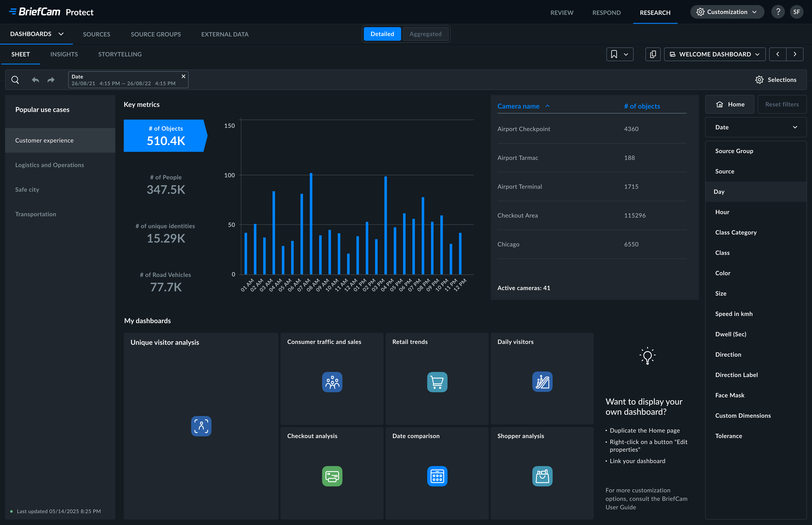The width and height of the screenshot is (812, 525).
Task: Go to previous sheet arrow
Action: [778, 54]
